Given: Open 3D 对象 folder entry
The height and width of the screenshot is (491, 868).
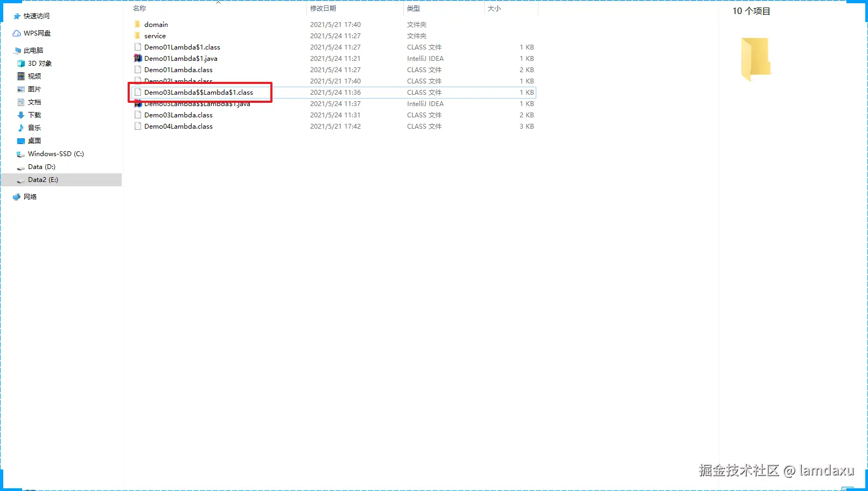Looking at the screenshot, I should pos(40,64).
